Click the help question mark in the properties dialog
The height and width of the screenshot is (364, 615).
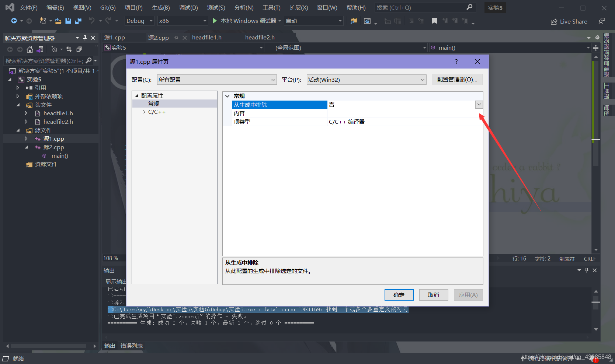pyautogui.click(x=456, y=62)
